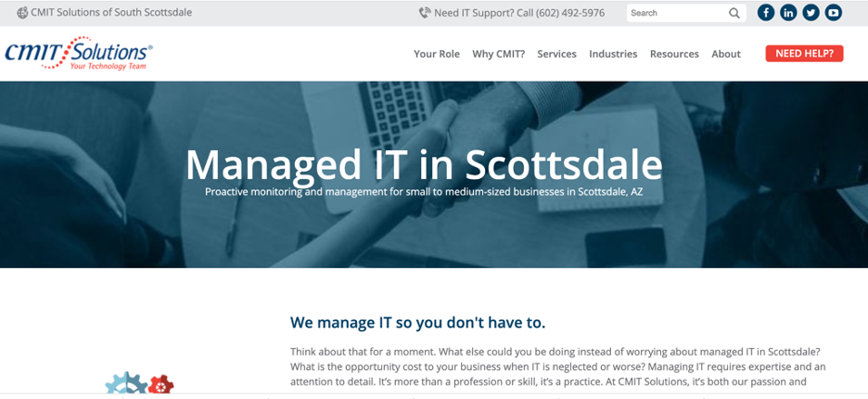
Task: Click heading We manage IT so you don't have to
Action: click(x=418, y=323)
